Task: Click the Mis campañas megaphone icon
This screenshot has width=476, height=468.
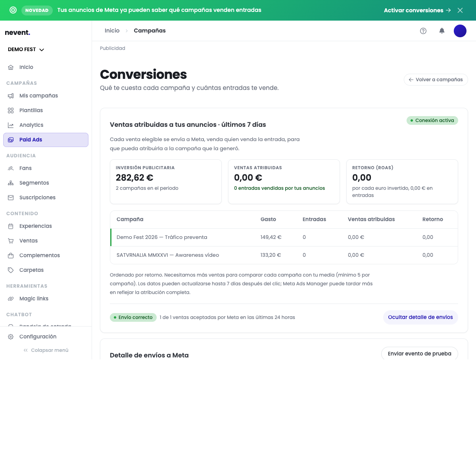Action: [11, 96]
